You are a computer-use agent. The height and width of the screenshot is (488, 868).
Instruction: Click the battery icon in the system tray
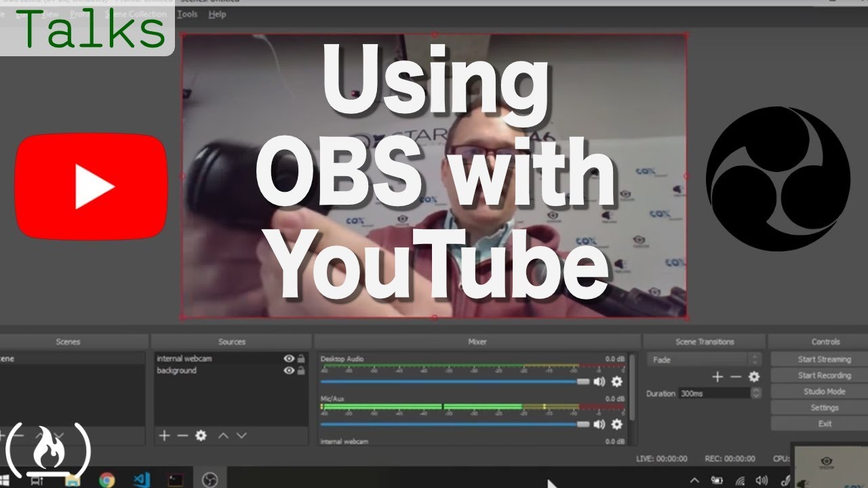pyautogui.click(x=716, y=481)
